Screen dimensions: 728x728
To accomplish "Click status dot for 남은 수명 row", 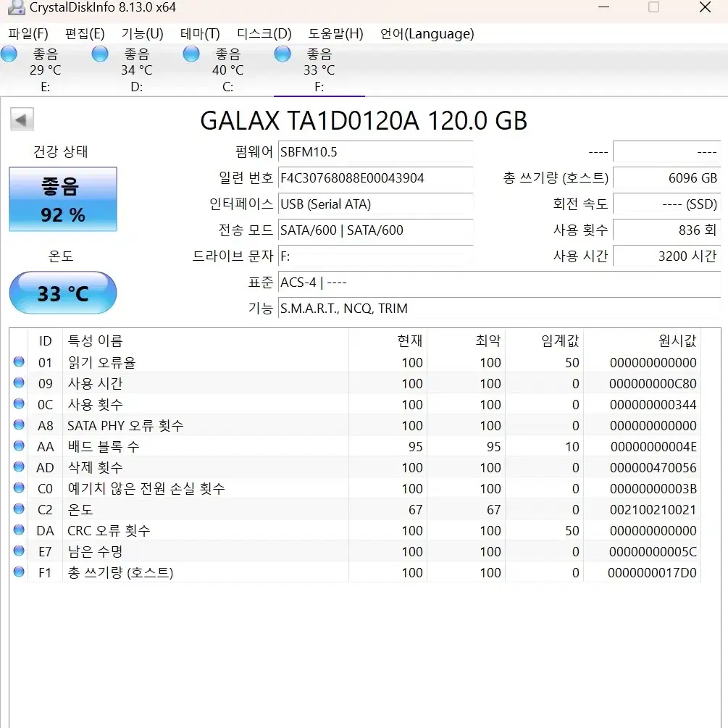I will click(19, 551).
